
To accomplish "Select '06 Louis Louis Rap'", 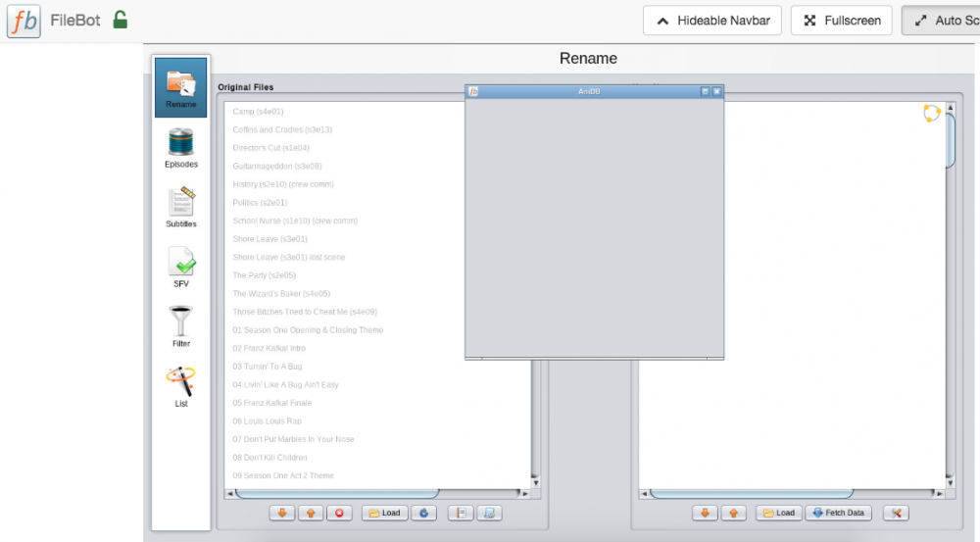I will click(x=267, y=420).
